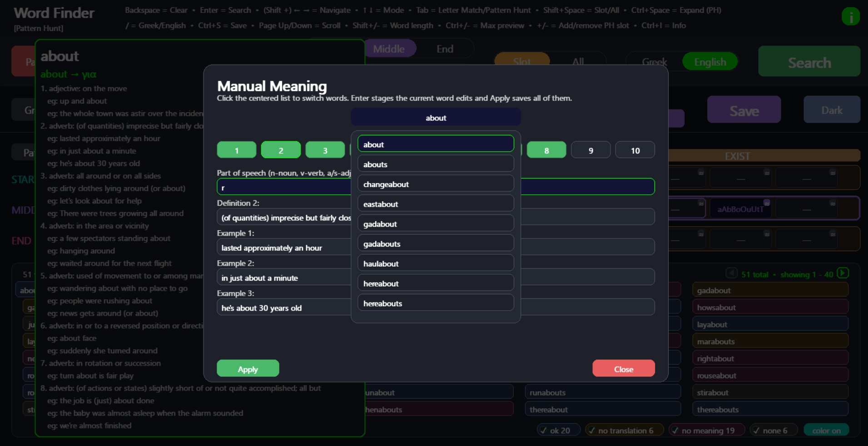Open meaning tab 3
868x446 pixels.
325,150
